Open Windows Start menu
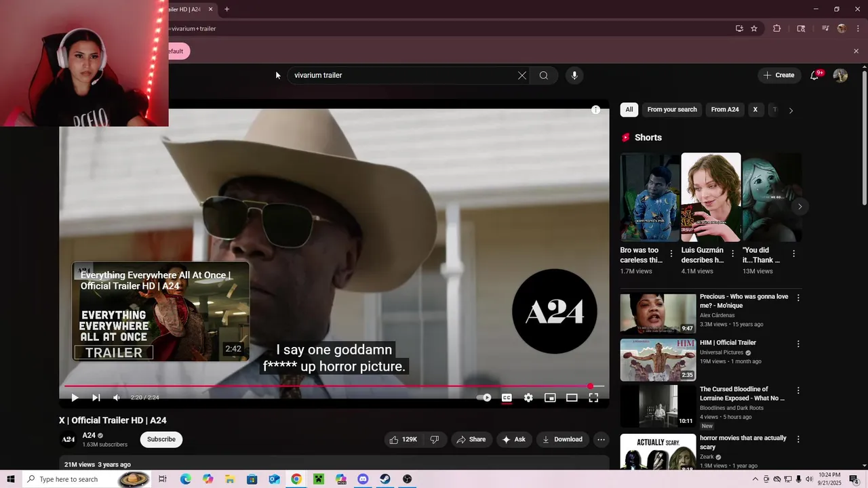The width and height of the screenshot is (868, 488). (11, 479)
